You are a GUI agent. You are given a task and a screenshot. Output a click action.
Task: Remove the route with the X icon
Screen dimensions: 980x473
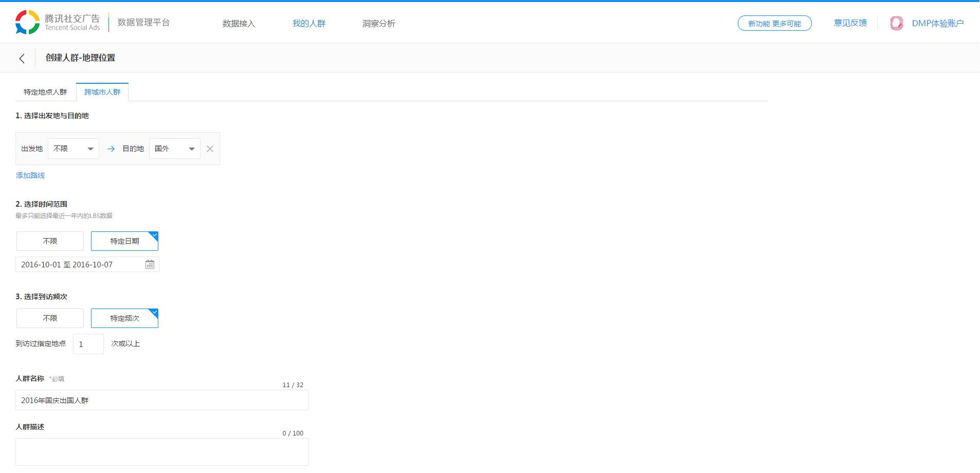[210, 149]
